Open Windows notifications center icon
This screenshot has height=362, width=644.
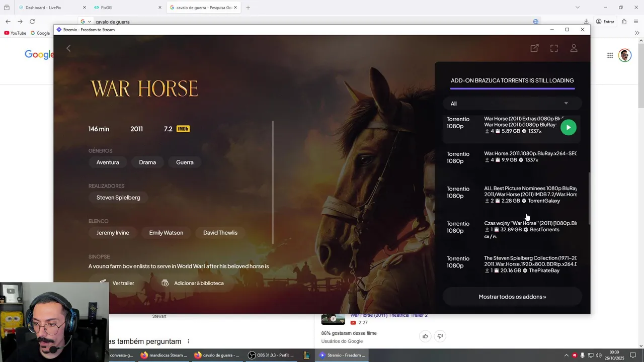(633, 355)
